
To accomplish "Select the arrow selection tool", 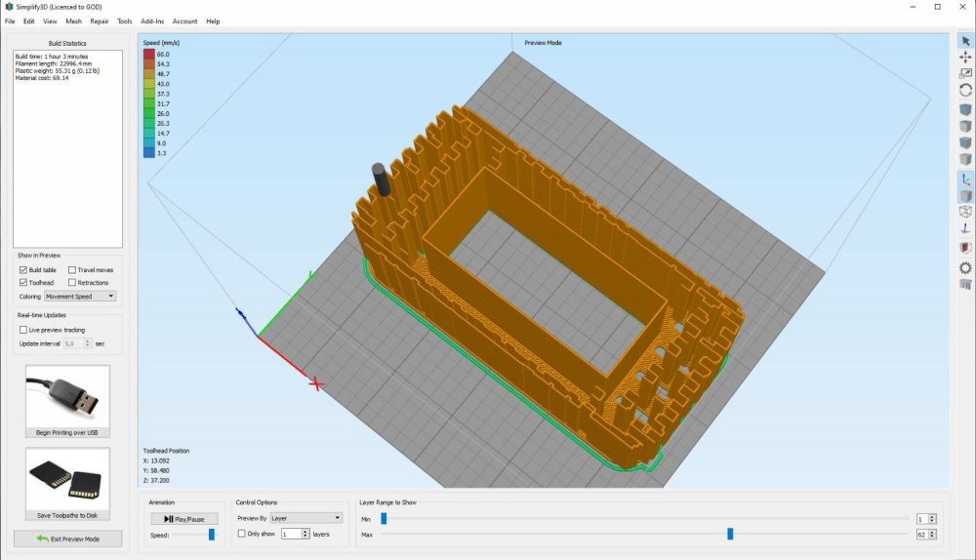I will click(x=965, y=41).
